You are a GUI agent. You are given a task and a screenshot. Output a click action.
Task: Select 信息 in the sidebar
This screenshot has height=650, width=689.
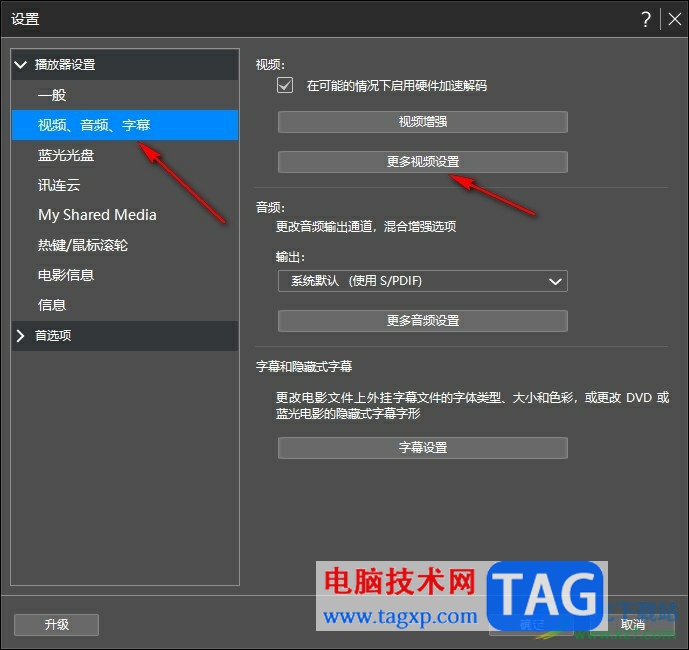coord(125,305)
